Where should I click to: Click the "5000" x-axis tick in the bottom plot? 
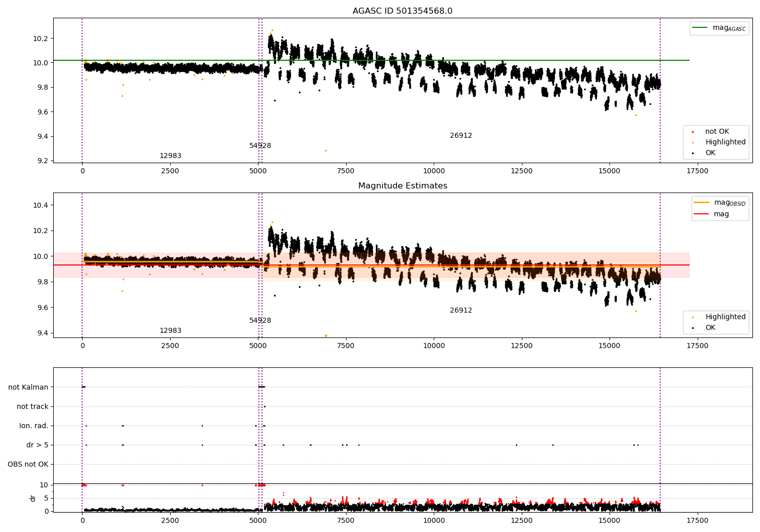coord(258,521)
